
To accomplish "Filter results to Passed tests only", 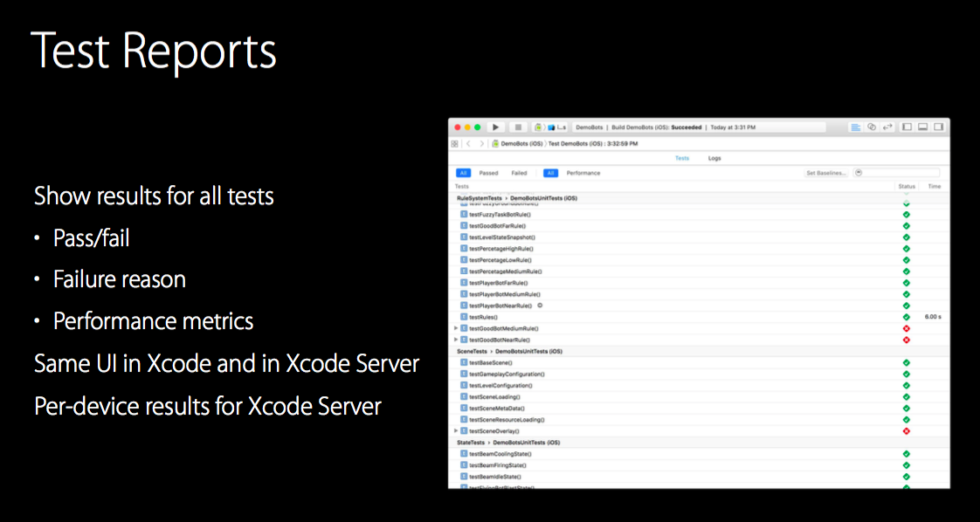I will [x=488, y=173].
